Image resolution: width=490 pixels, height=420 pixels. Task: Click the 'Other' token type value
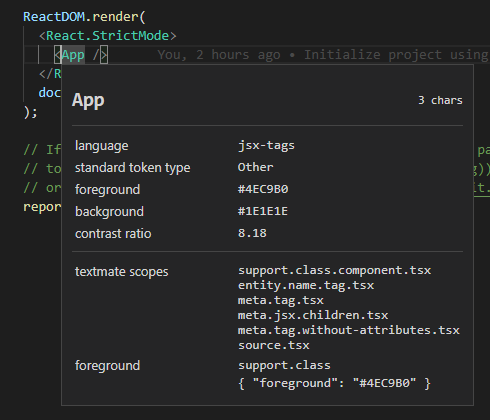tap(255, 167)
